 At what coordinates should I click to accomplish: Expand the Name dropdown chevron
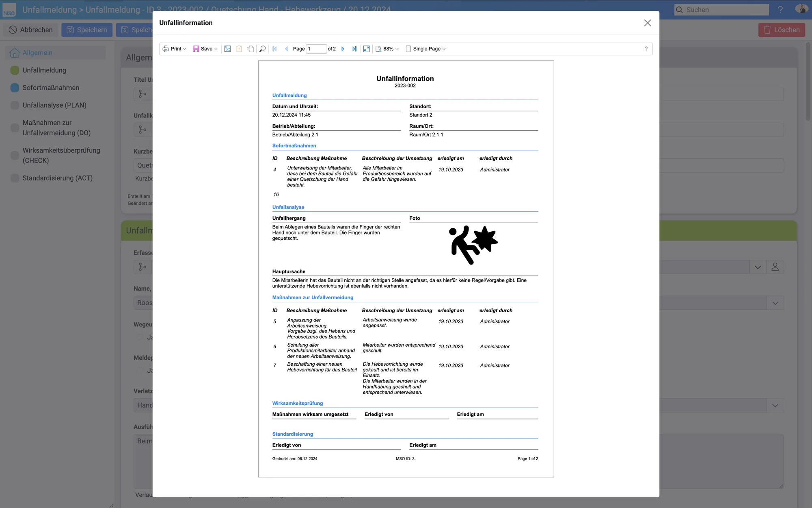pyautogui.click(x=775, y=303)
